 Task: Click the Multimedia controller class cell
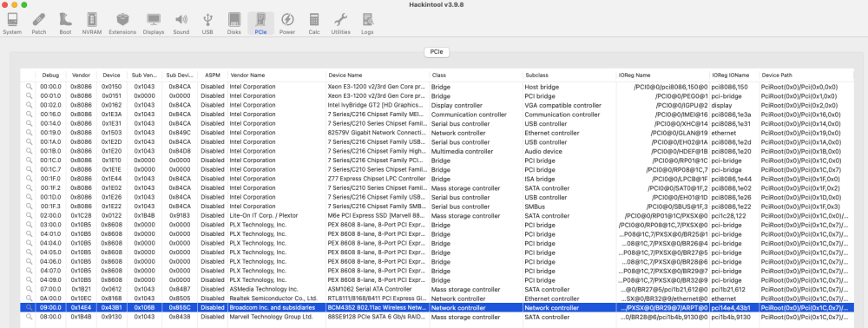point(462,151)
